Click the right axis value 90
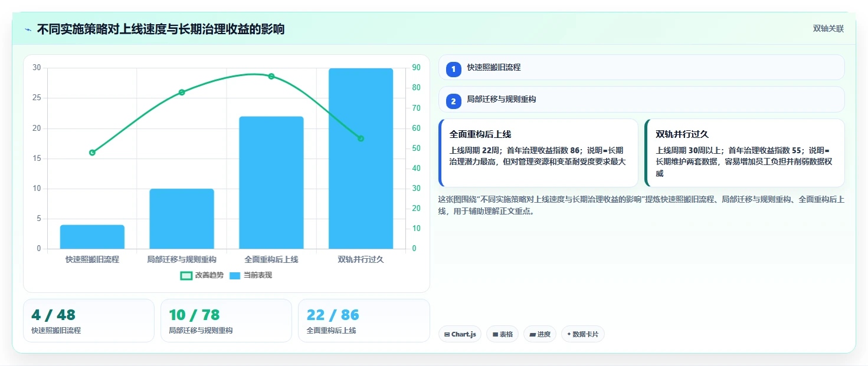This screenshot has width=868, height=366. (416, 68)
